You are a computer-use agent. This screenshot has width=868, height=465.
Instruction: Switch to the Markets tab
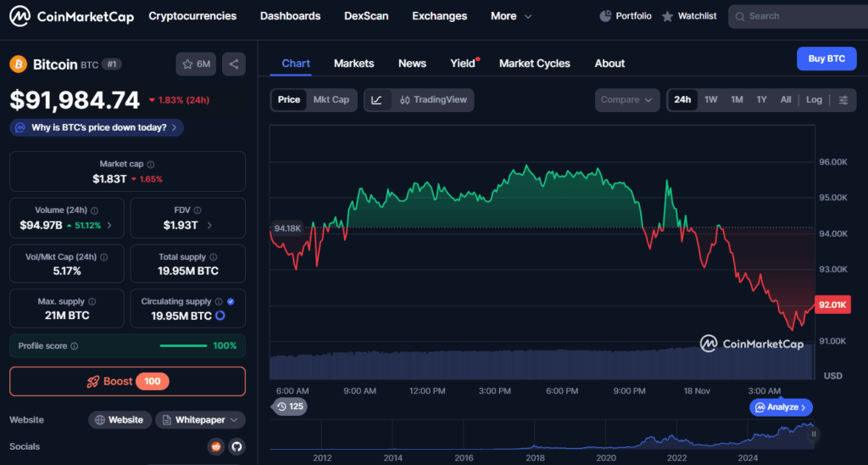[x=353, y=64]
